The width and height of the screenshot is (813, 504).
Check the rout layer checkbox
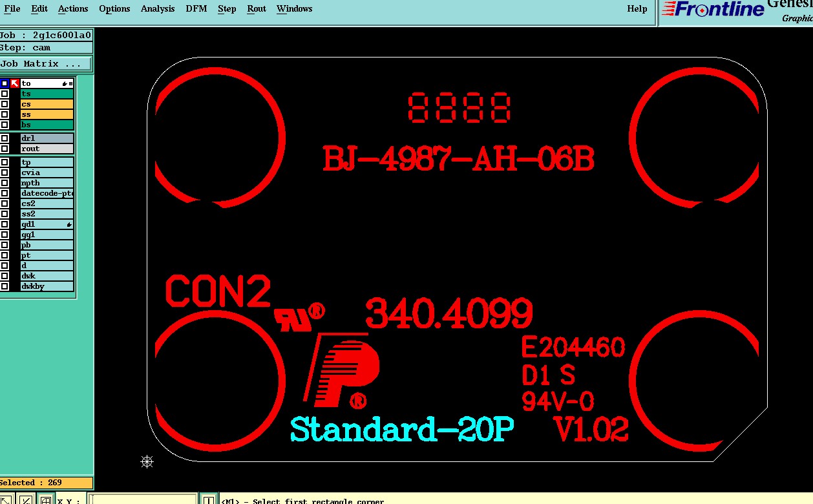5,149
